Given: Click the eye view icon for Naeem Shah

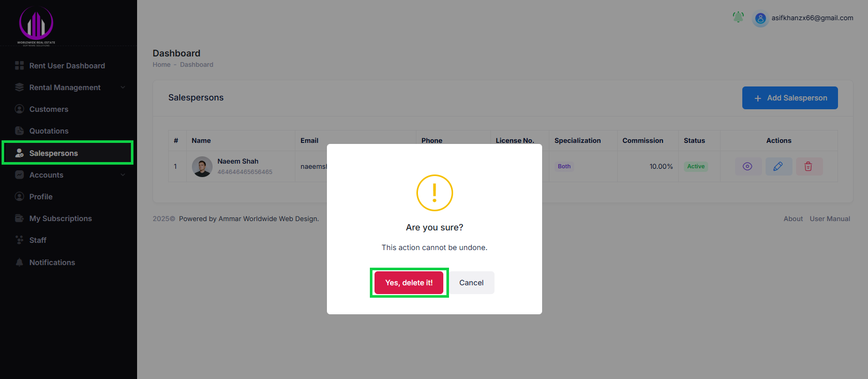Looking at the screenshot, I should (747, 166).
